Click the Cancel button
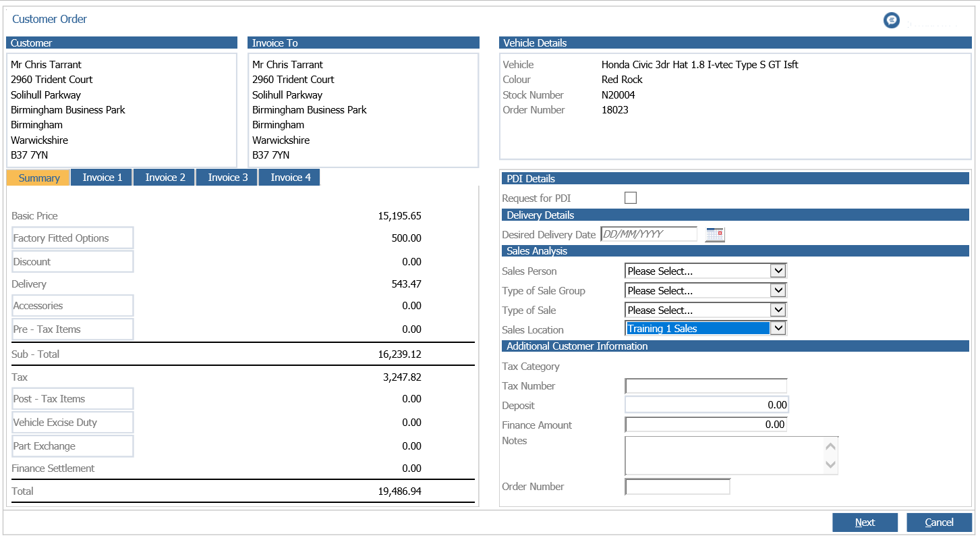The width and height of the screenshot is (980, 536). pos(939,522)
